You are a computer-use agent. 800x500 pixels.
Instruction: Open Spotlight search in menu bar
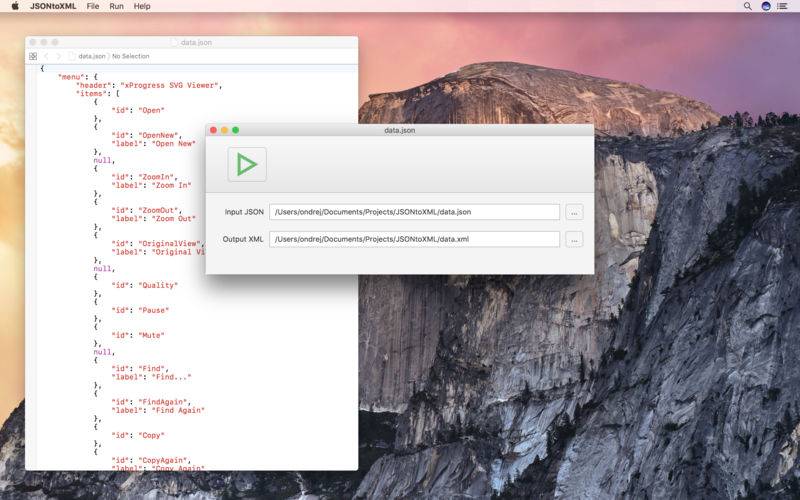747,6
